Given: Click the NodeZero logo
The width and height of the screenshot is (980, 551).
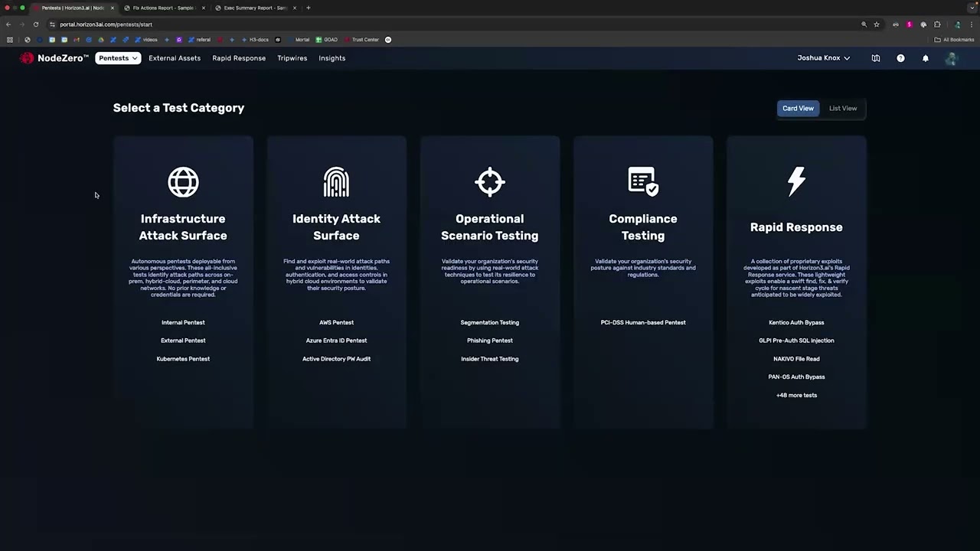Looking at the screenshot, I should click(x=54, y=58).
